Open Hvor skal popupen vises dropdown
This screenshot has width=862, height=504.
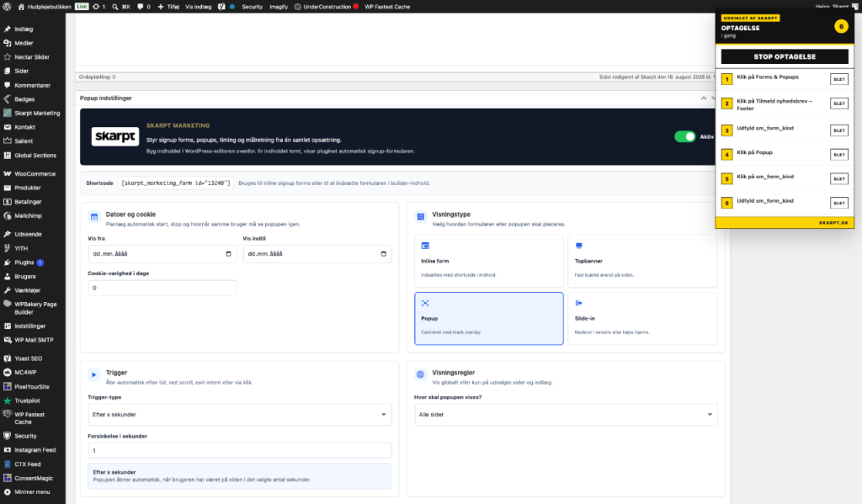[x=566, y=415]
